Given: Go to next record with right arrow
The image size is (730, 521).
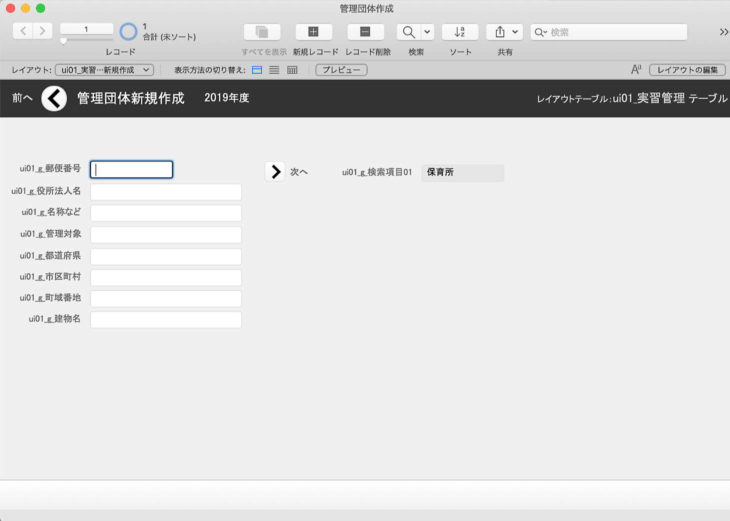Looking at the screenshot, I should (43, 31).
